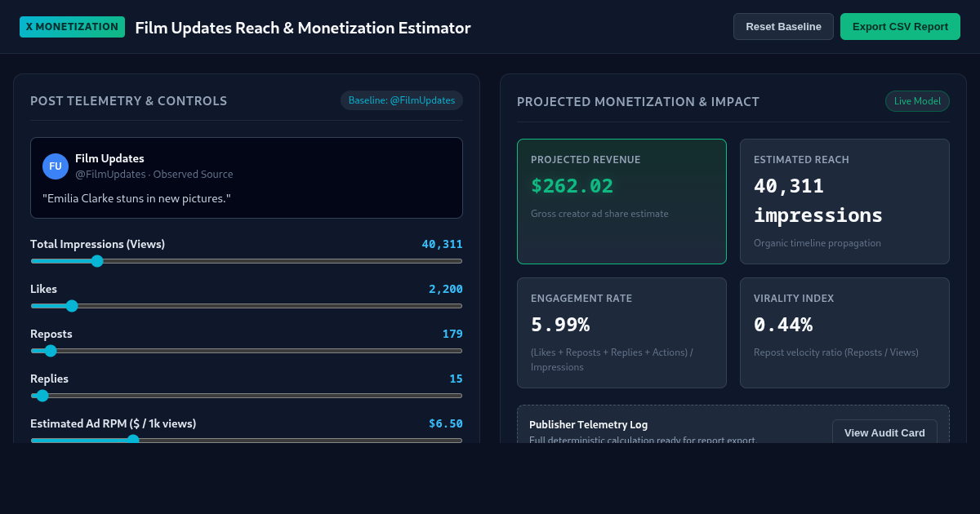This screenshot has height=514, width=980.
Task: Click the 2,200 likes value
Action: click(x=446, y=289)
